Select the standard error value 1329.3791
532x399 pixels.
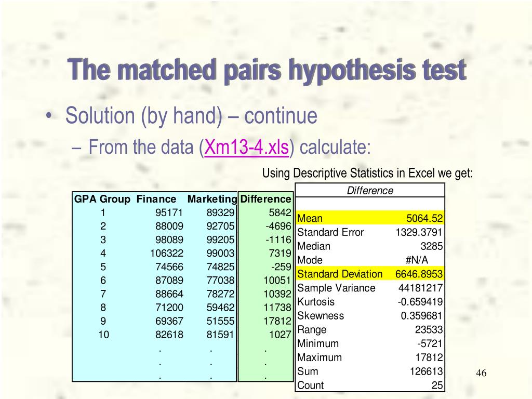click(x=419, y=232)
